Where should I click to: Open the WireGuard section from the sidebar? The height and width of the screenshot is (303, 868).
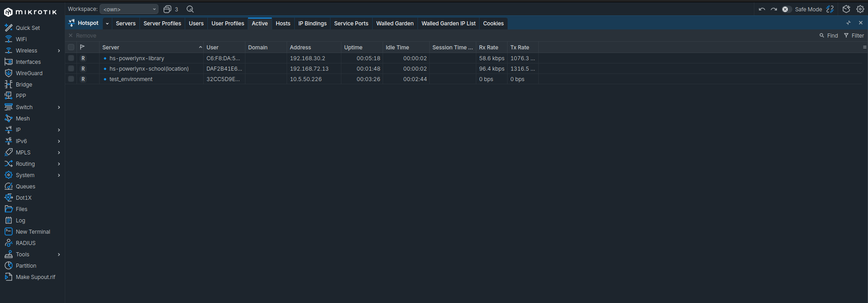[29, 73]
